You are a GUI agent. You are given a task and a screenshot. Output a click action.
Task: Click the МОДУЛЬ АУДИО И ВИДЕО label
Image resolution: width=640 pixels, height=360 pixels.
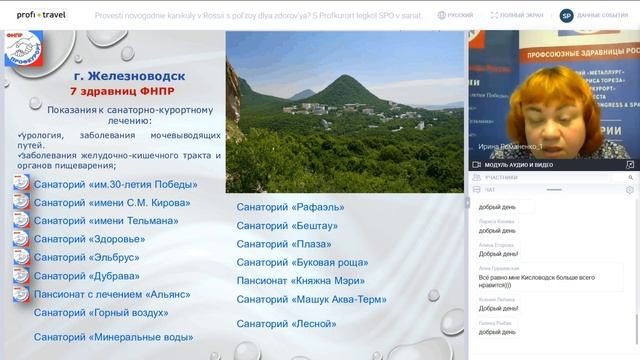point(519,165)
